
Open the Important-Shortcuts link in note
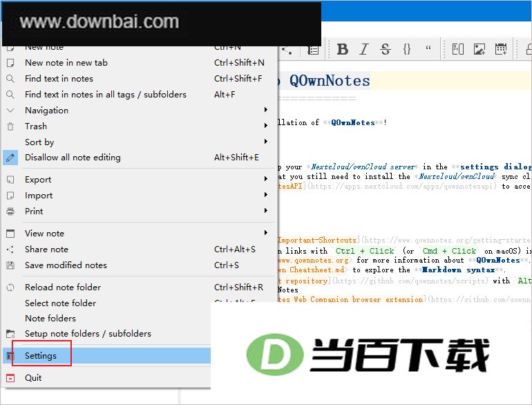tap(317, 240)
